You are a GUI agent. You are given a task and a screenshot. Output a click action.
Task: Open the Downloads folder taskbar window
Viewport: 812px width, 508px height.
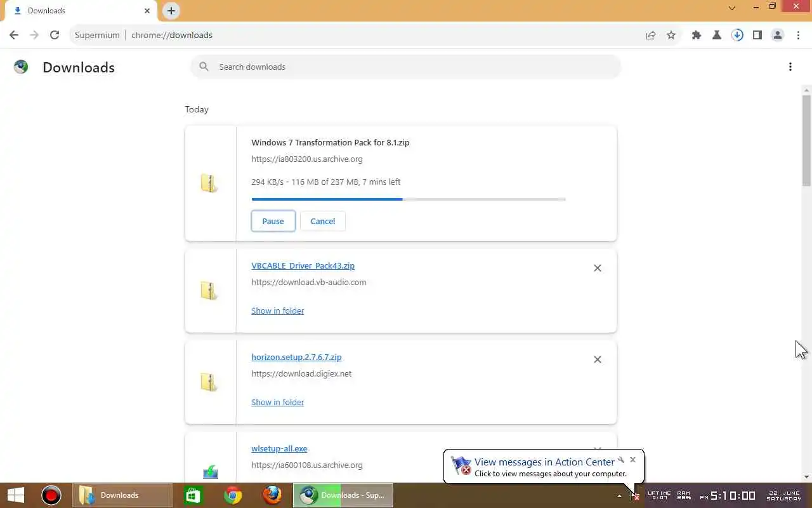coord(122,495)
